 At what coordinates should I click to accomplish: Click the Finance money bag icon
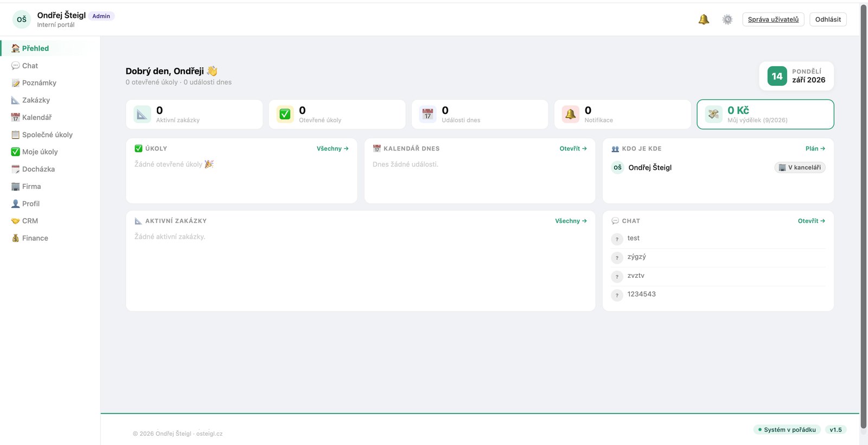tap(15, 238)
